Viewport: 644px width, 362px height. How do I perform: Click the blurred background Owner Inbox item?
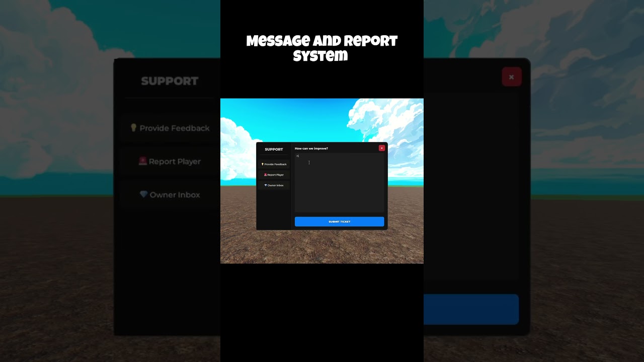point(170,195)
